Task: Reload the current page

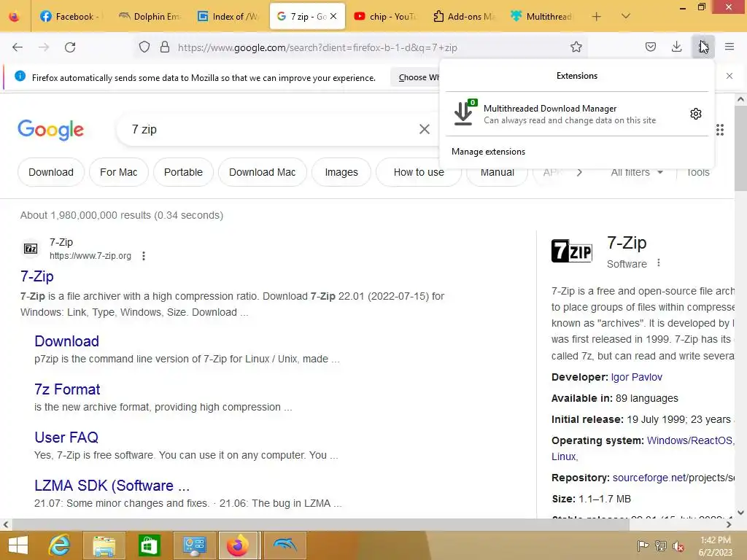Action: click(70, 47)
